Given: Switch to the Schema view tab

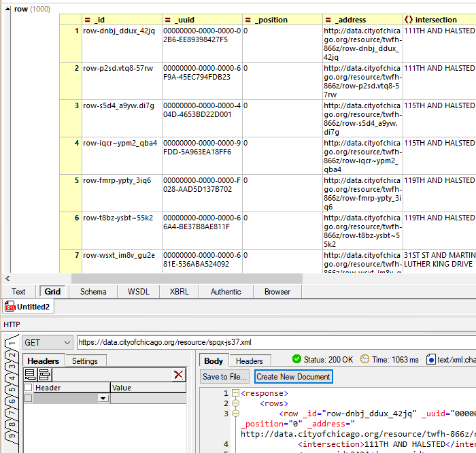Looking at the screenshot, I should tap(93, 292).
